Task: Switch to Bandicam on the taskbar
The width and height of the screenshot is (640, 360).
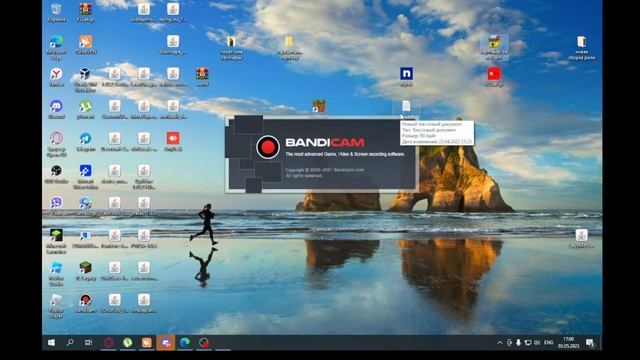Action: click(204, 342)
